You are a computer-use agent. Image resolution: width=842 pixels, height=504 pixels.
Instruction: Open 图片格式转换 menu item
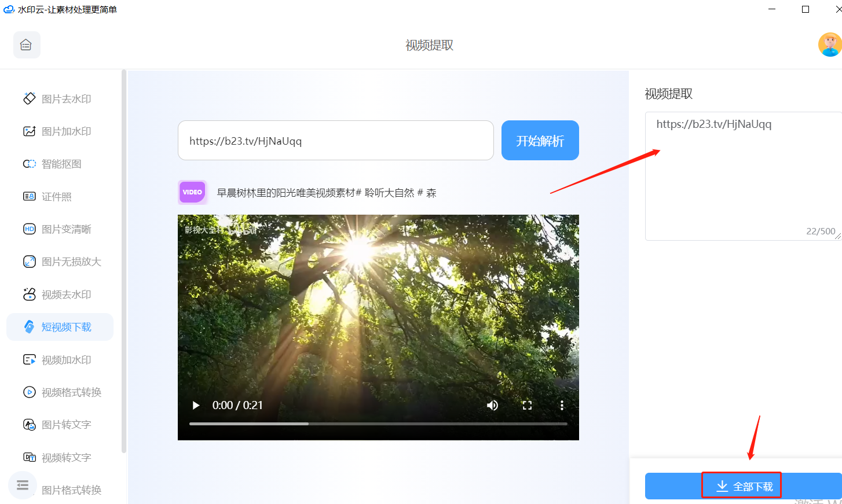71,490
